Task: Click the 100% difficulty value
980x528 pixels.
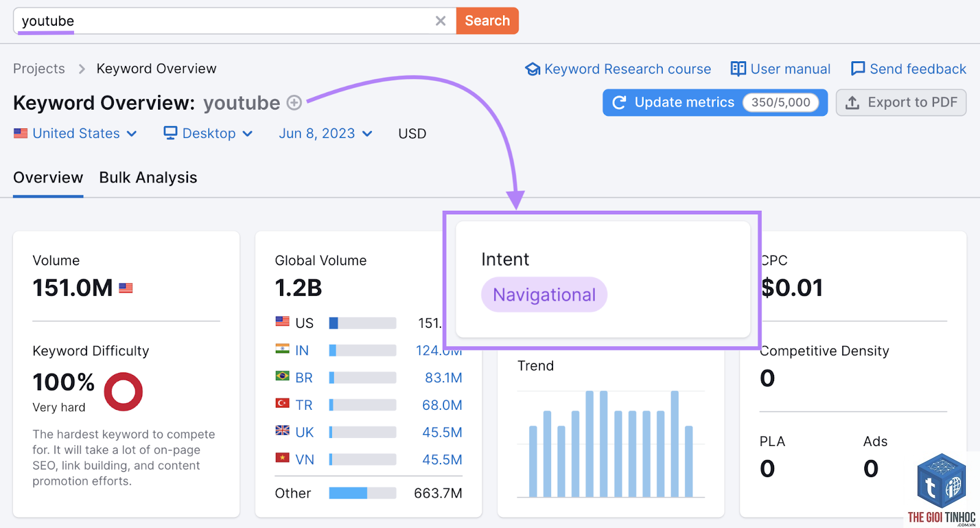Action: coord(64,382)
